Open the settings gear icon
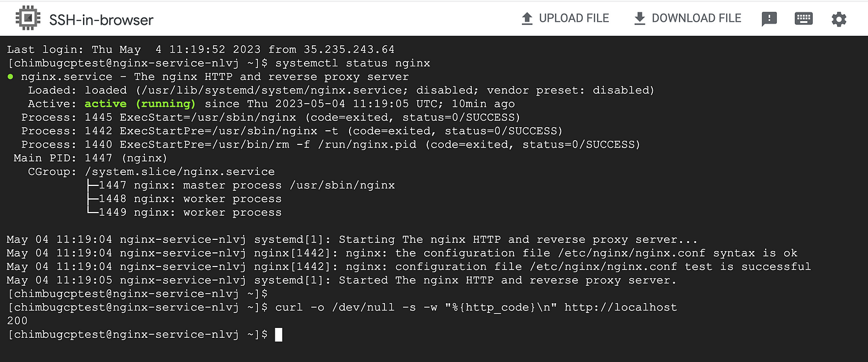 point(839,19)
